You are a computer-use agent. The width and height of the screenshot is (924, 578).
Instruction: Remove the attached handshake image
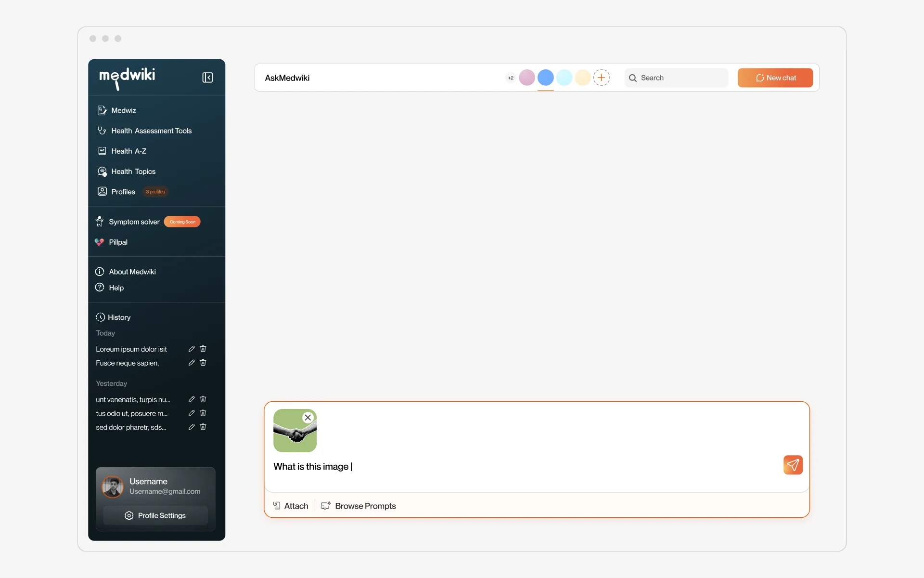coord(308,418)
